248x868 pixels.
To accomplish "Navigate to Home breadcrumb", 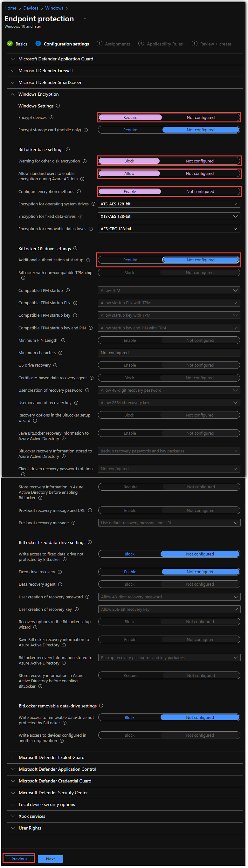I will pyautogui.click(x=10, y=8).
